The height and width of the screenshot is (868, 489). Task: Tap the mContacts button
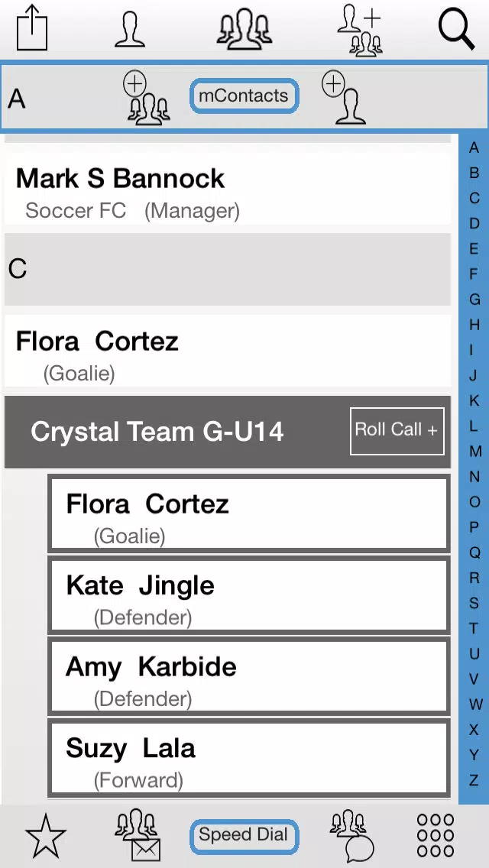(x=244, y=96)
